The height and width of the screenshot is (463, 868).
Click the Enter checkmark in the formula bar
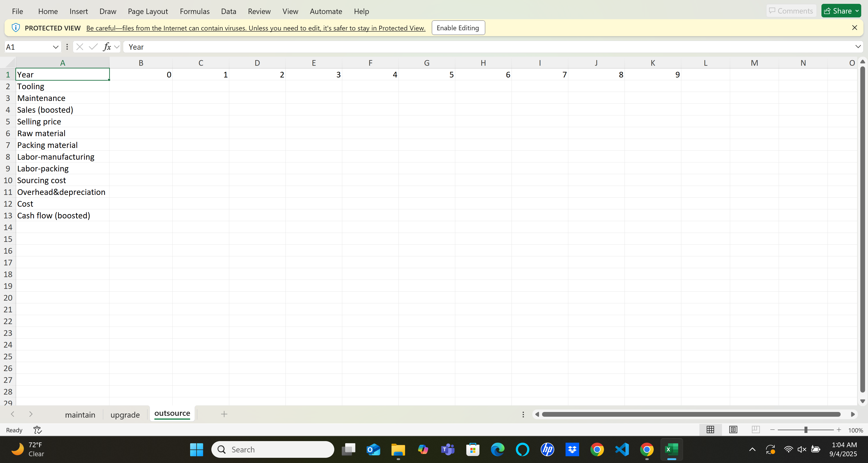tap(93, 47)
